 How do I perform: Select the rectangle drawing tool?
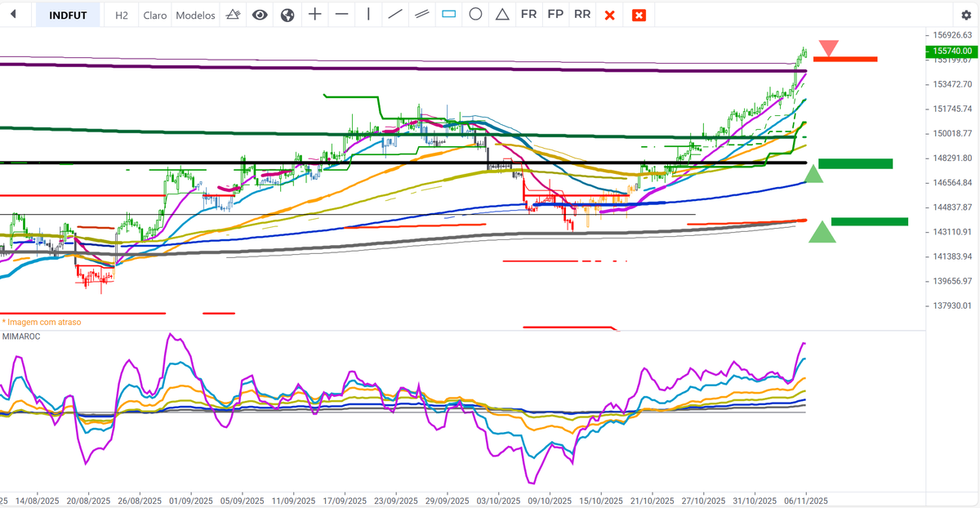(448, 15)
